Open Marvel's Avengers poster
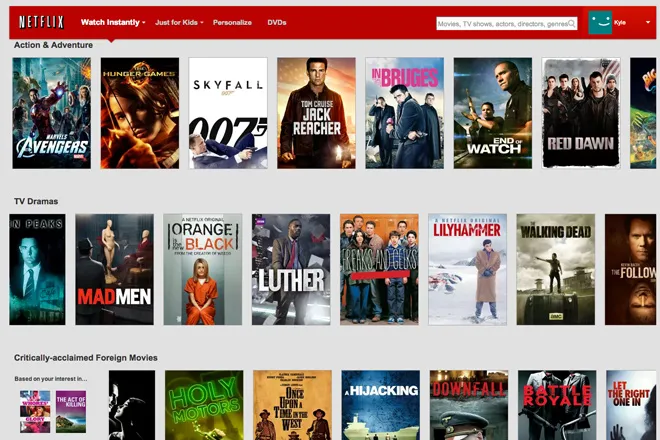This screenshot has width=660, height=440. [x=52, y=113]
